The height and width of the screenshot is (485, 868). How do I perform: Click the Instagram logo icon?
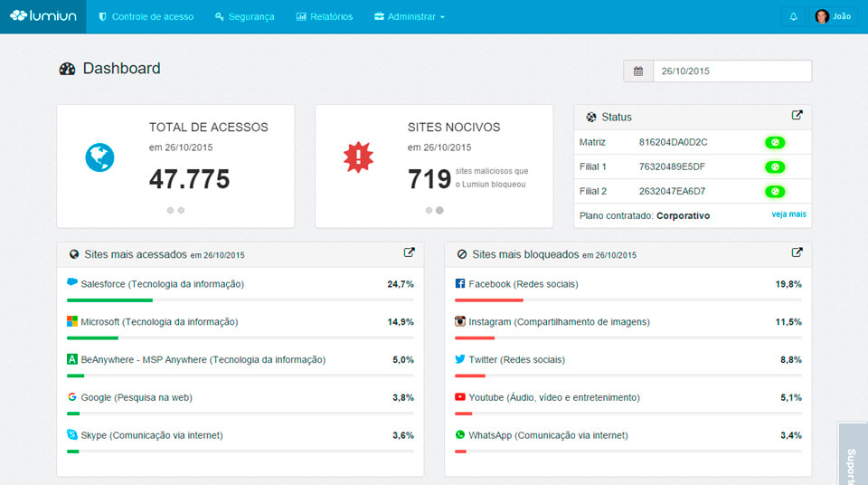(460, 321)
